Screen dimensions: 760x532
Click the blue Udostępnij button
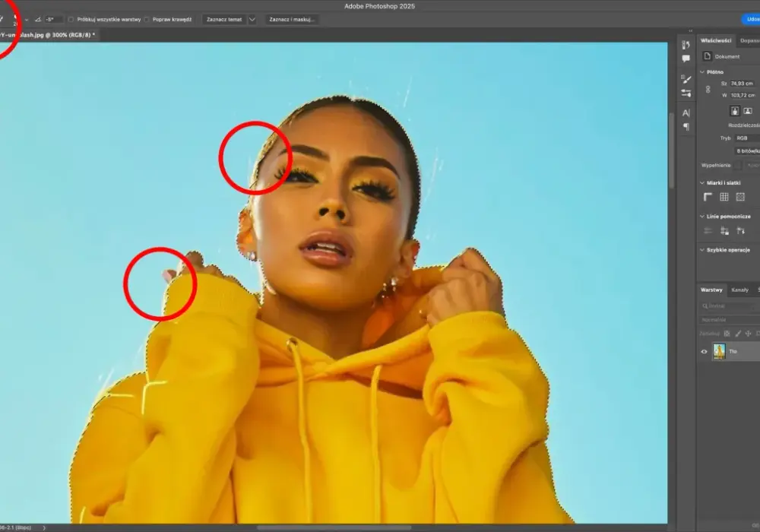point(751,20)
